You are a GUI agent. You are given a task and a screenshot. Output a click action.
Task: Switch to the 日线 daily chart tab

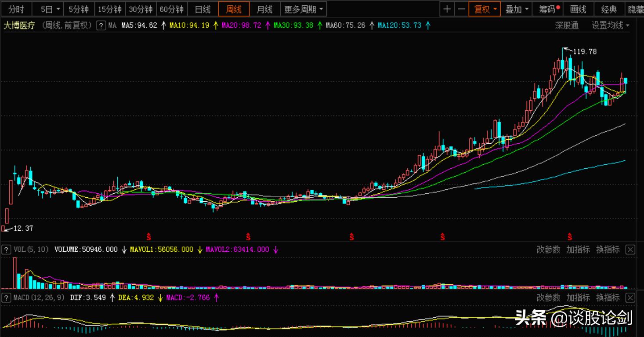tap(203, 9)
